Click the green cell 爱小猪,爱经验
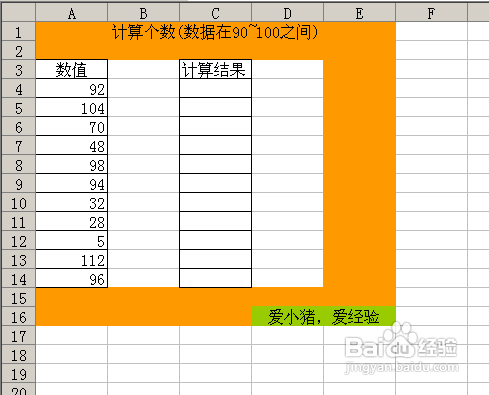This screenshot has width=489, height=395. 324,316
